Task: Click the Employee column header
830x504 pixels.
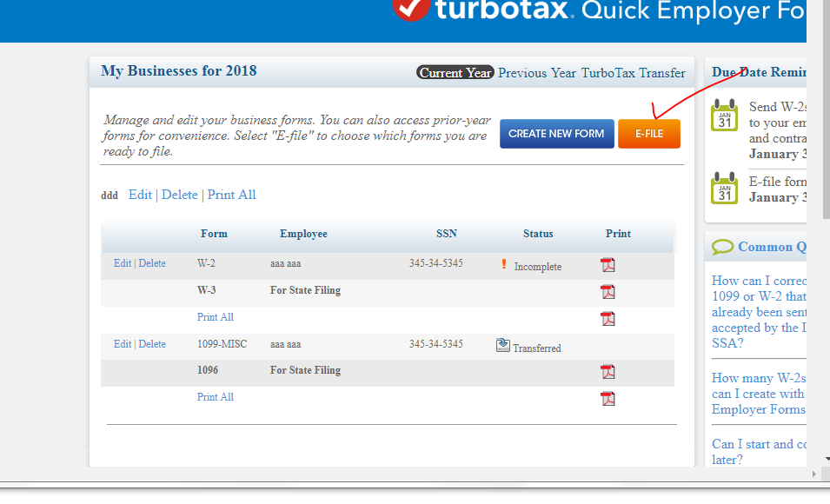Action: [x=303, y=234]
